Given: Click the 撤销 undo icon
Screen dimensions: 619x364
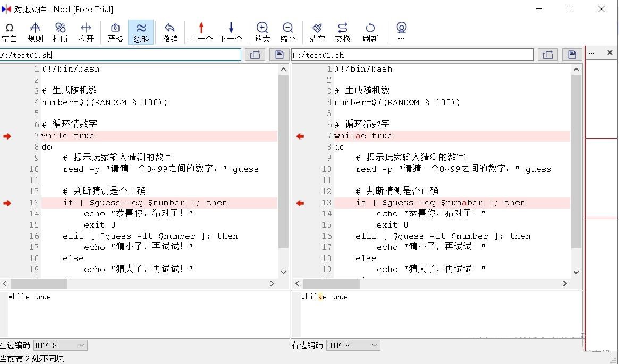Looking at the screenshot, I should pyautogui.click(x=169, y=32).
